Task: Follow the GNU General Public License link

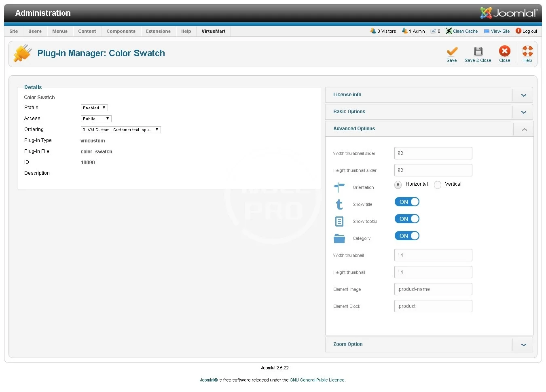Action: click(x=317, y=380)
